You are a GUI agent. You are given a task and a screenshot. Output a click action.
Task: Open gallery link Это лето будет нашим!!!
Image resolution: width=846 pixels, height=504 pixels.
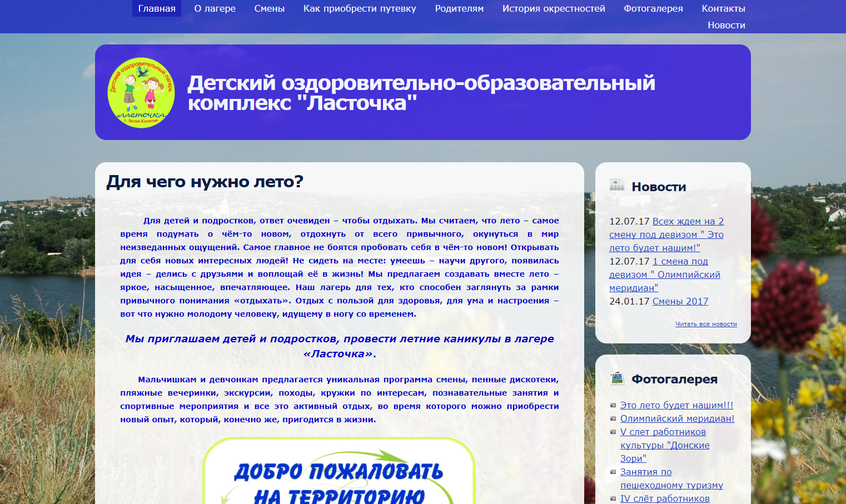click(x=676, y=405)
